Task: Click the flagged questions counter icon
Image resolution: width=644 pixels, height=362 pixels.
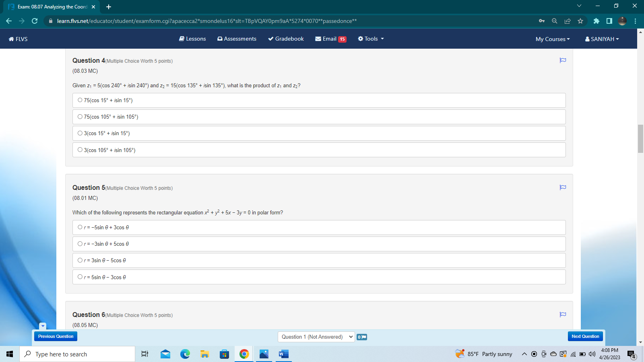Action: tap(362, 337)
